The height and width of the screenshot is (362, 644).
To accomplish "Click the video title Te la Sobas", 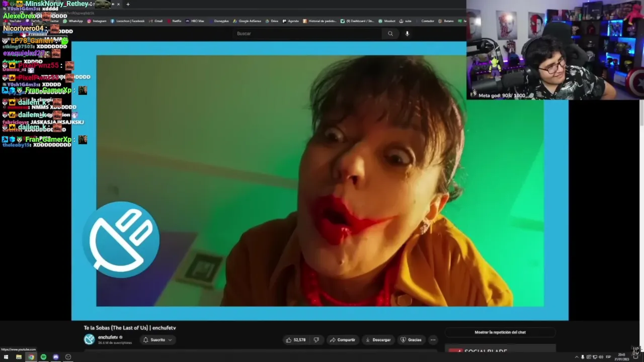I will click(130, 328).
